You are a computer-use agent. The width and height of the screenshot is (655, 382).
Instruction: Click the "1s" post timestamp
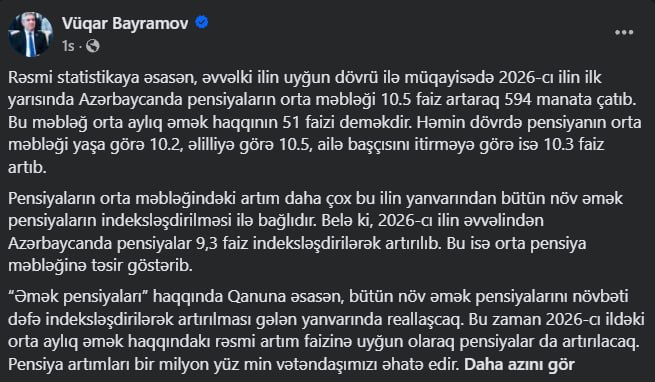(68, 46)
